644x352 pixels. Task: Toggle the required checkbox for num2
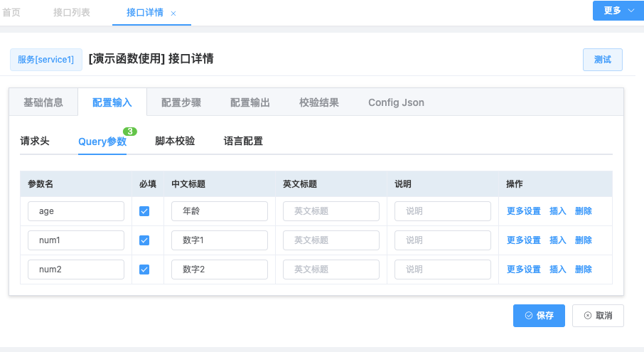pos(144,270)
